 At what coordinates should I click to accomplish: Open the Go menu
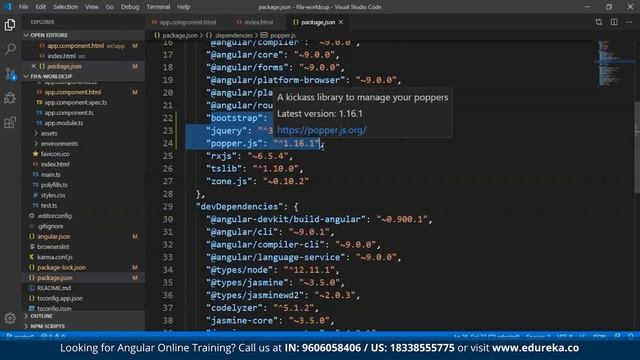tap(109, 7)
